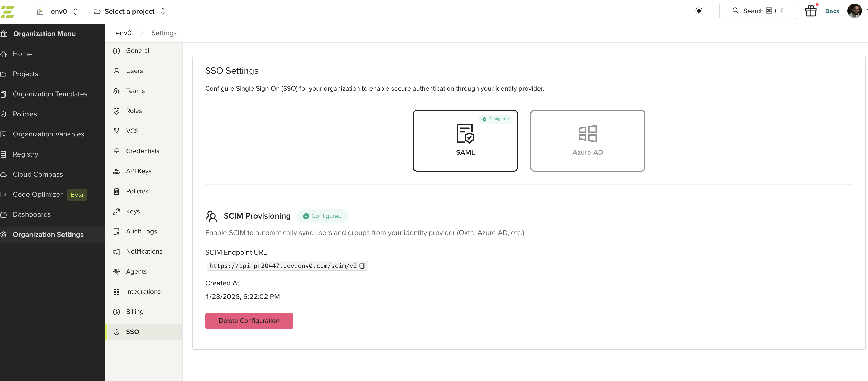Select the Notifications megaphone icon
Image resolution: width=868 pixels, height=381 pixels.
[x=116, y=252]
